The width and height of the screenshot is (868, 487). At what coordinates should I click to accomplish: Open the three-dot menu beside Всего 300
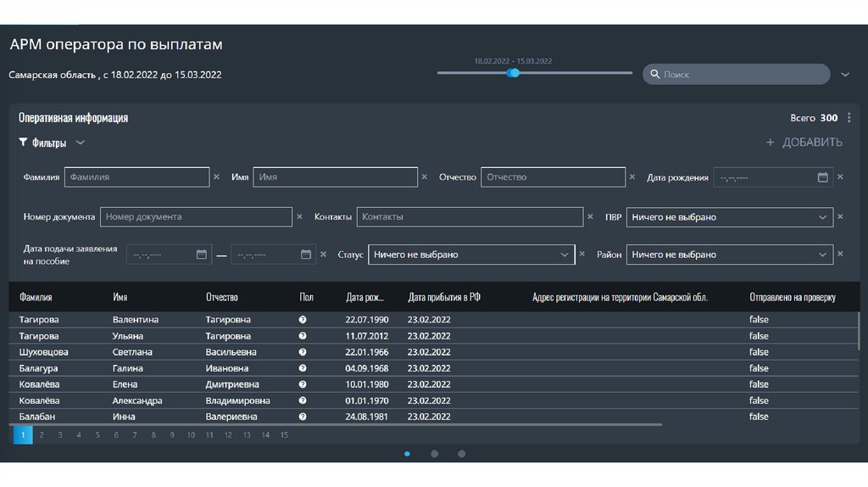(849, 118)
